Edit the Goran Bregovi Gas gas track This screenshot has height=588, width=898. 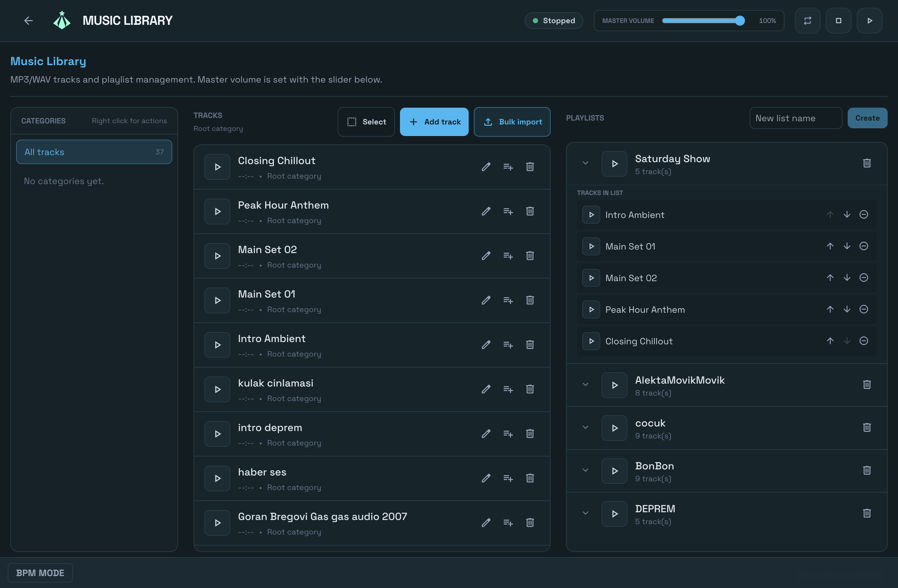(486, 523)
